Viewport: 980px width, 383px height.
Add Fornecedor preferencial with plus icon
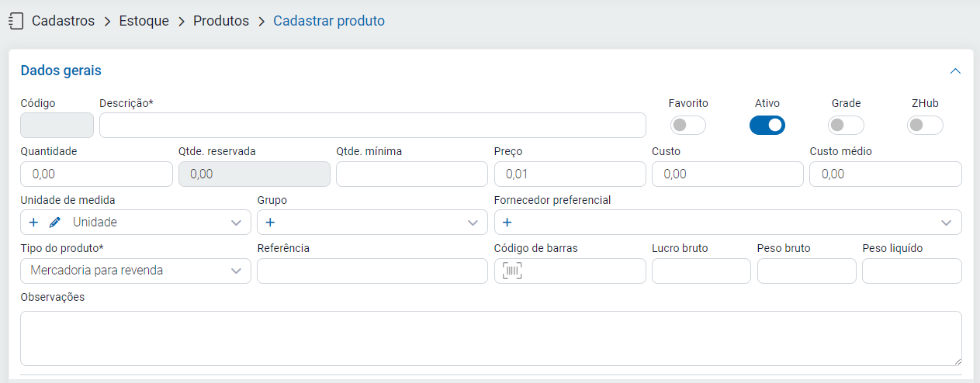(x=507, y=223)
